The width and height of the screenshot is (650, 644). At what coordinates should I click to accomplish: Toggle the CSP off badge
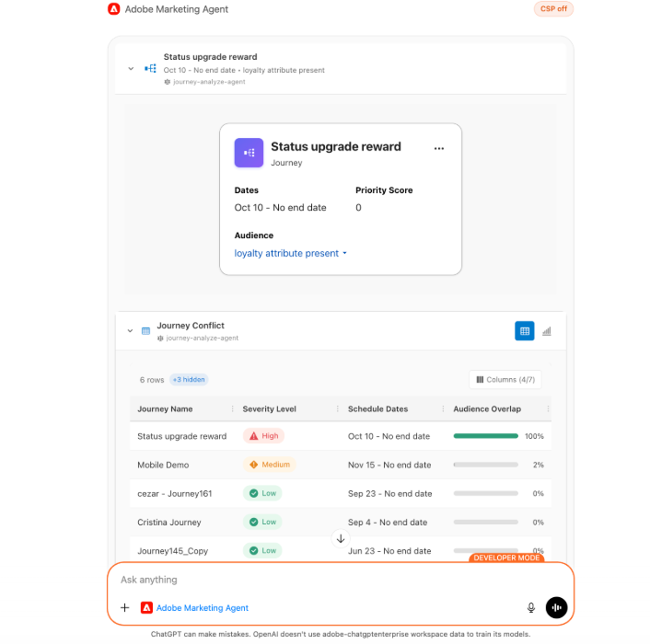point(553,9)
